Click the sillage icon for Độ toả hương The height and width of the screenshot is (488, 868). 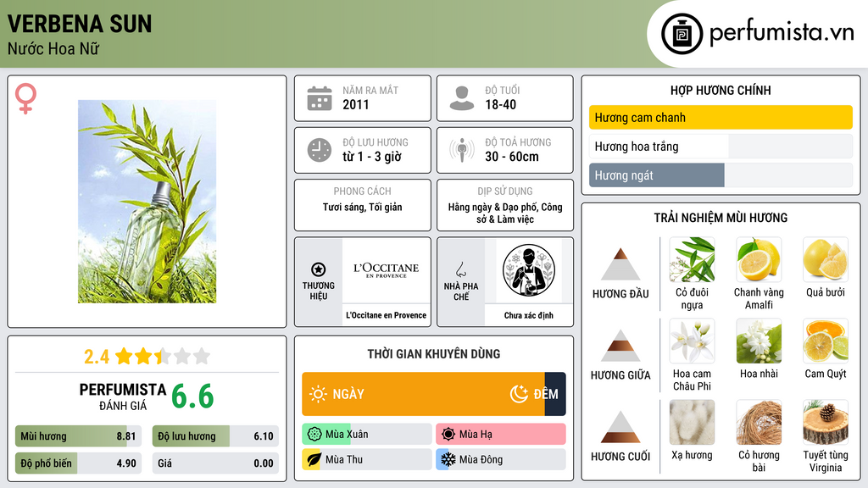(x=462, y=150)
